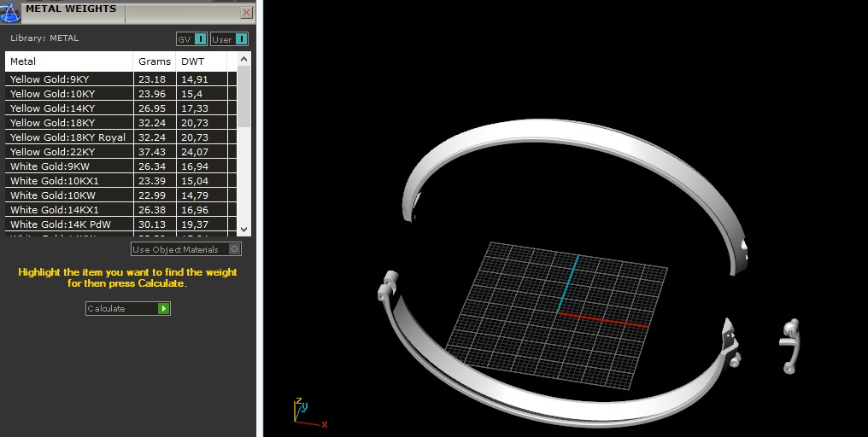
Task: Select the detached clasp piece in viewport
Action: (790, 347)
